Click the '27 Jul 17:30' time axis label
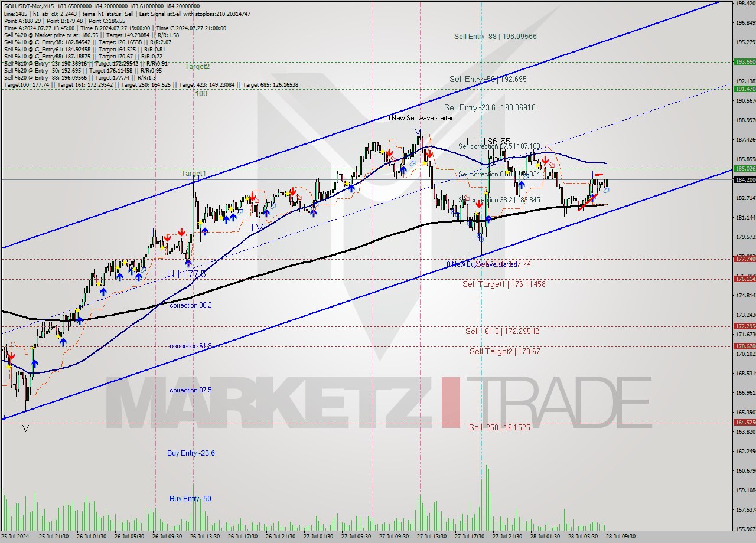This screenshot has width=756, height=543. tap(469, 537)
